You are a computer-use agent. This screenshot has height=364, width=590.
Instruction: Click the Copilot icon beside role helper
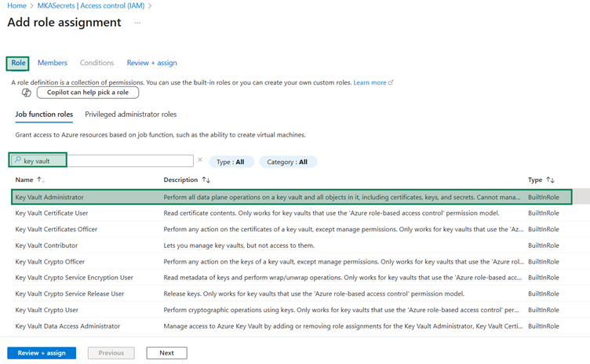pos(26,93)
